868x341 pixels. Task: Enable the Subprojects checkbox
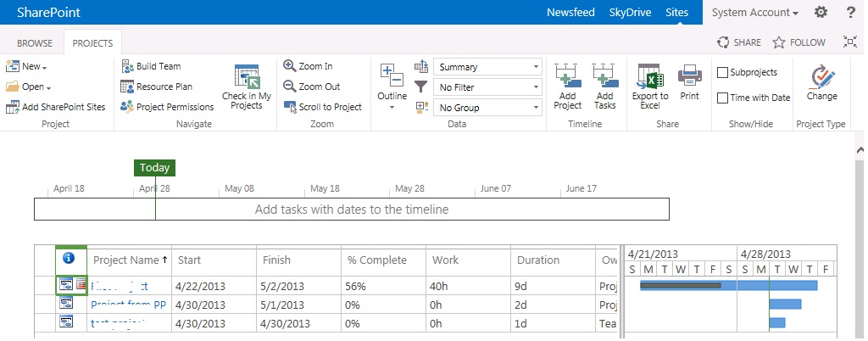click(722, 73)
